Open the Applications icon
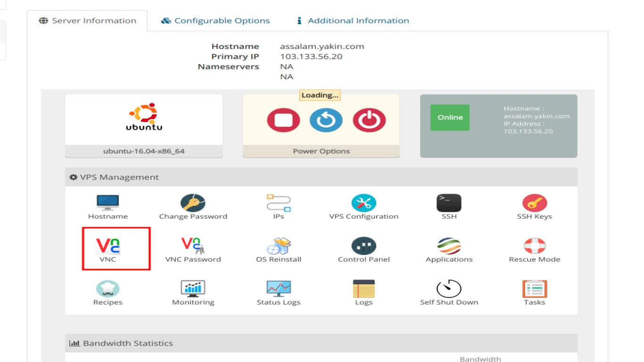The image size is (644, 362). pos(449,246)
